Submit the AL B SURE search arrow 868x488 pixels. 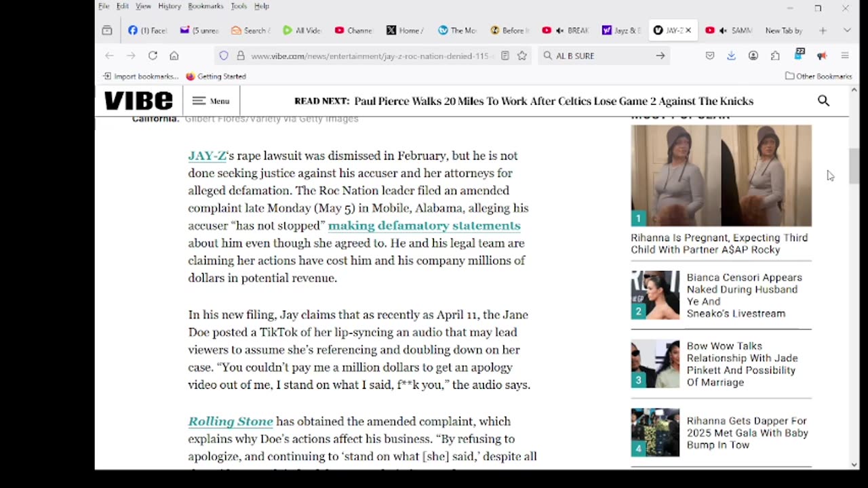(660, 56)
